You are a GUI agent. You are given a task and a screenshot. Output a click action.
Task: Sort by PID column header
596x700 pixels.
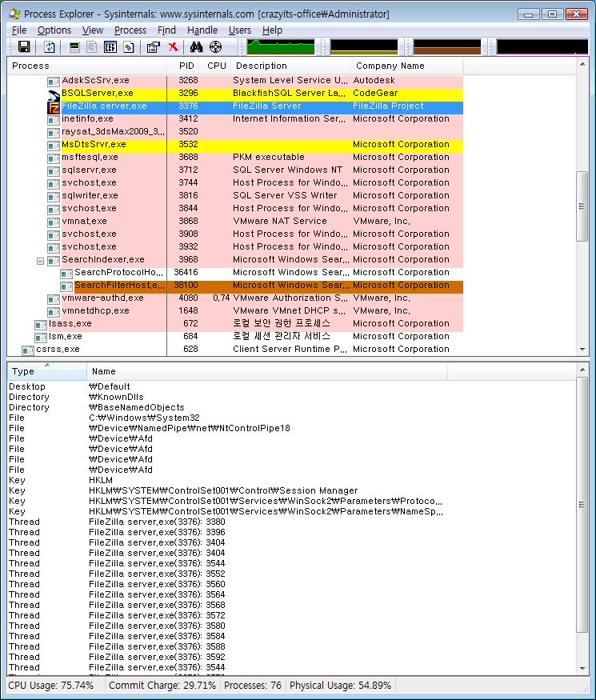pyautogui.click(x=183, y=66)
